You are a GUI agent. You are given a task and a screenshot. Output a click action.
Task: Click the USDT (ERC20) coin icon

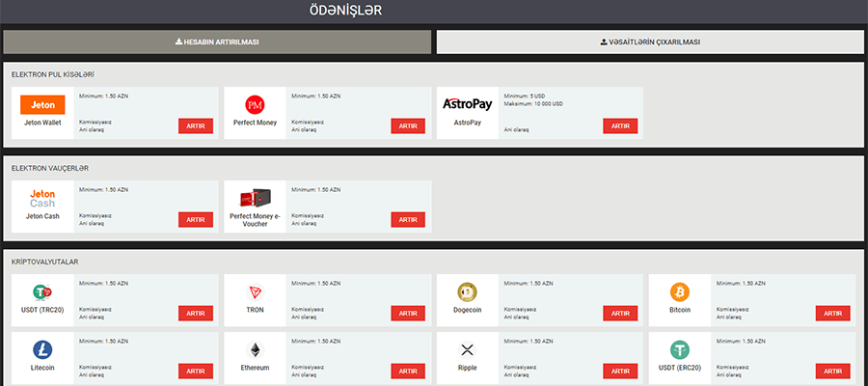(679, 349)
